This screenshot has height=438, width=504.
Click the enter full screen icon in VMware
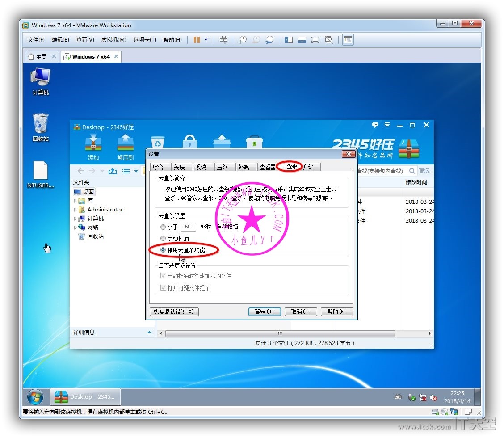click(315, 40)
